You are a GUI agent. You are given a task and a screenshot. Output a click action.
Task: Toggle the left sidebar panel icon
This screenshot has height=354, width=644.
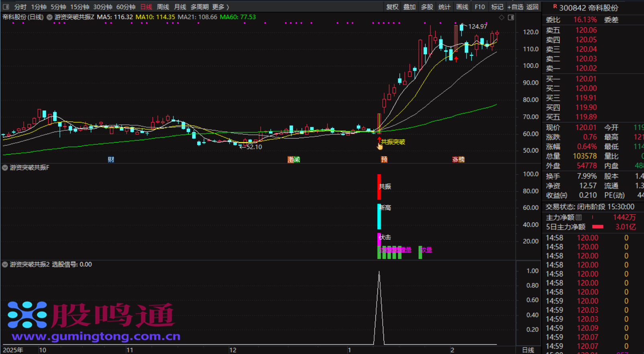click(6, 7)
